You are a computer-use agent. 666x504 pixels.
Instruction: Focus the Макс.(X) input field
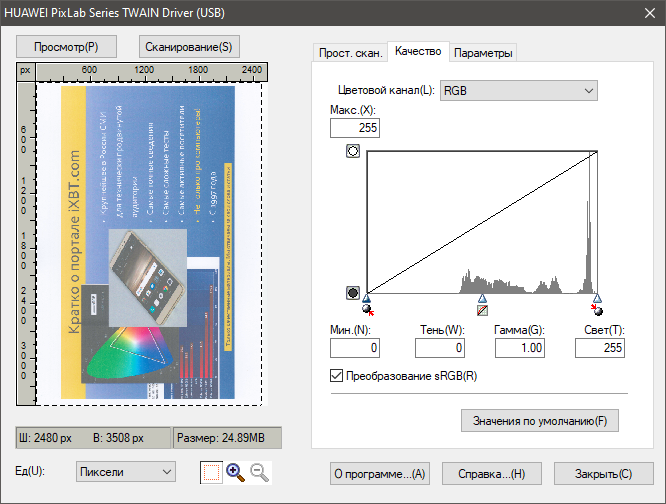pyautogui.click(x=355, y=128)
